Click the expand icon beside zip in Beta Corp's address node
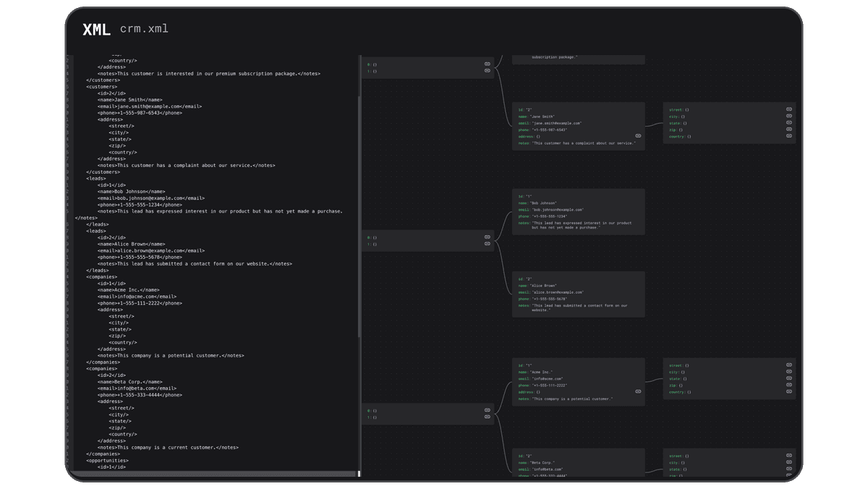 pos(788,474)
